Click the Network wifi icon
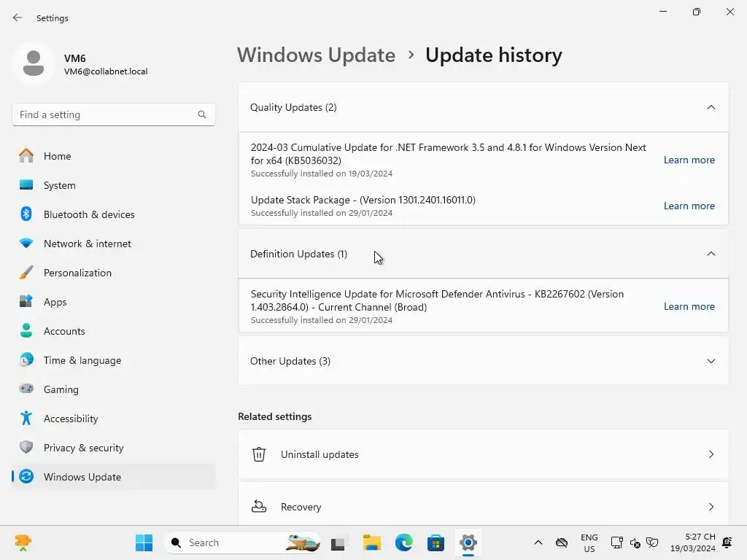The image size is (747, 560). click(26, 244)
